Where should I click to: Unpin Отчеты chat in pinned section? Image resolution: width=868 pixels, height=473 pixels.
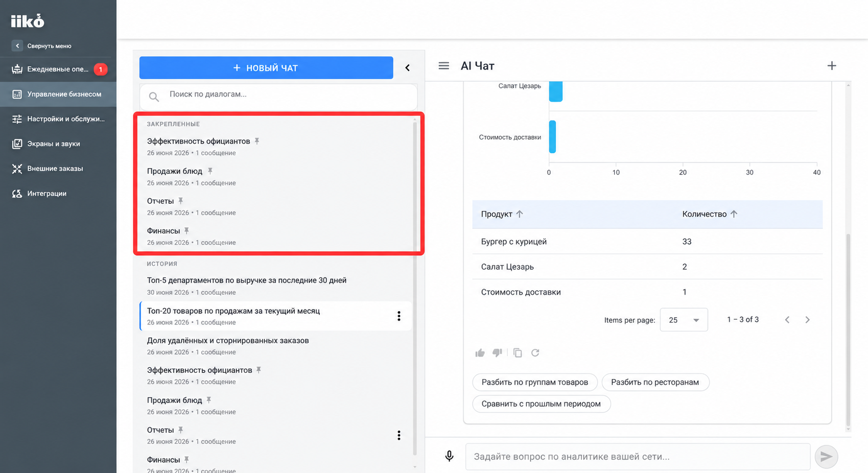tap(180, 201)
